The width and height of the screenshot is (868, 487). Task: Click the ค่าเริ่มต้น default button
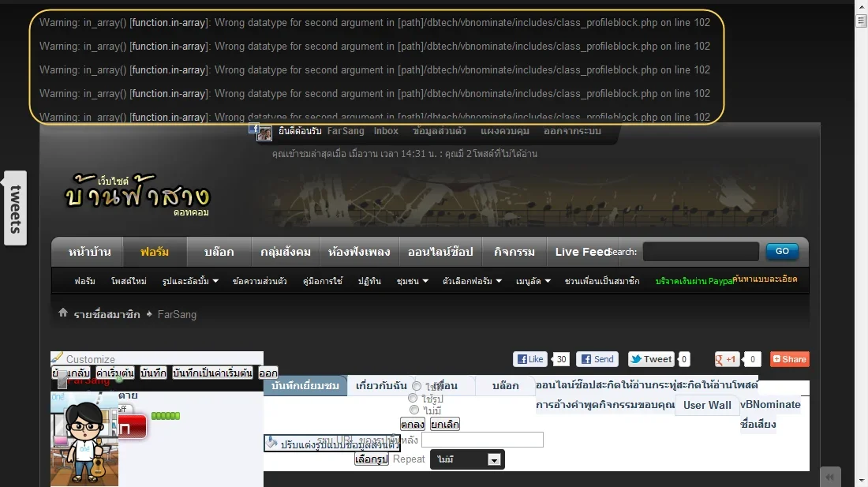pos(115,373)
